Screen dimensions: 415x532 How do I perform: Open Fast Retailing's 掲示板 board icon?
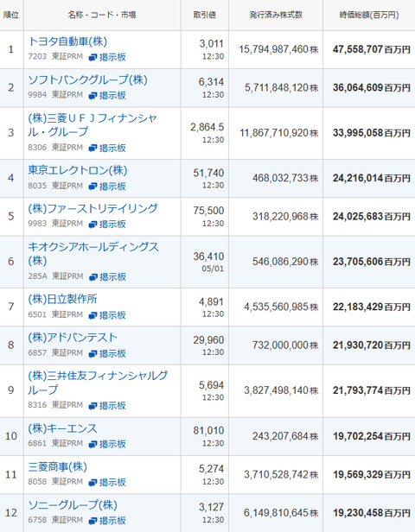pos(107,224)
